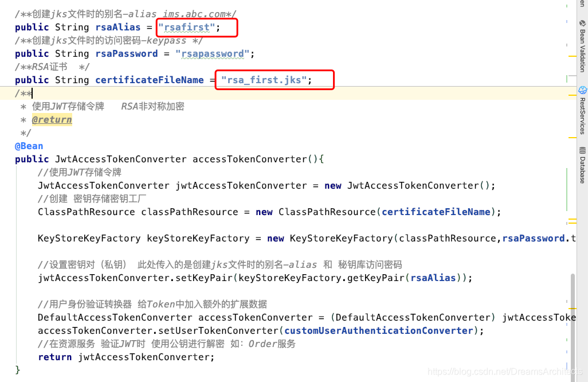Click the @Bean annotation

pos(29,146)
